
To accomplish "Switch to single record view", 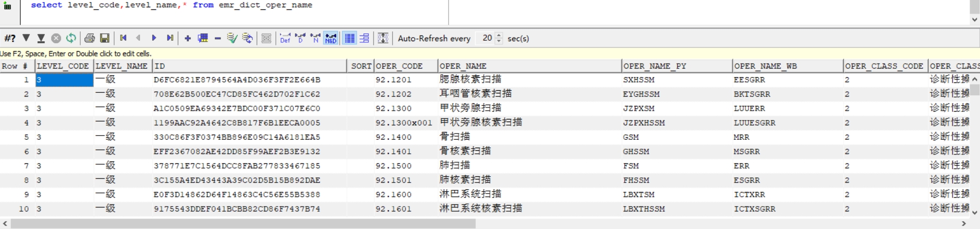I will tap(365, 38).
